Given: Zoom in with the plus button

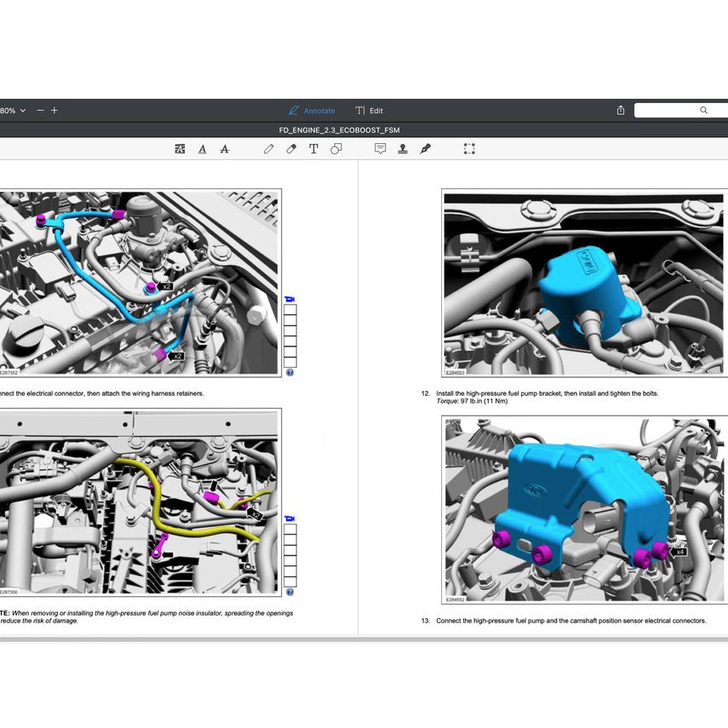Looking at the screenshot, I should pos(54,111).
